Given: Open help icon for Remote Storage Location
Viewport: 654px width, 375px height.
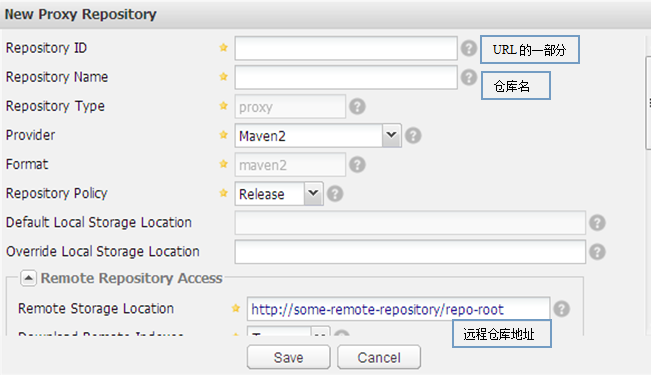Looking at the screenshot, I should [561, 309].
